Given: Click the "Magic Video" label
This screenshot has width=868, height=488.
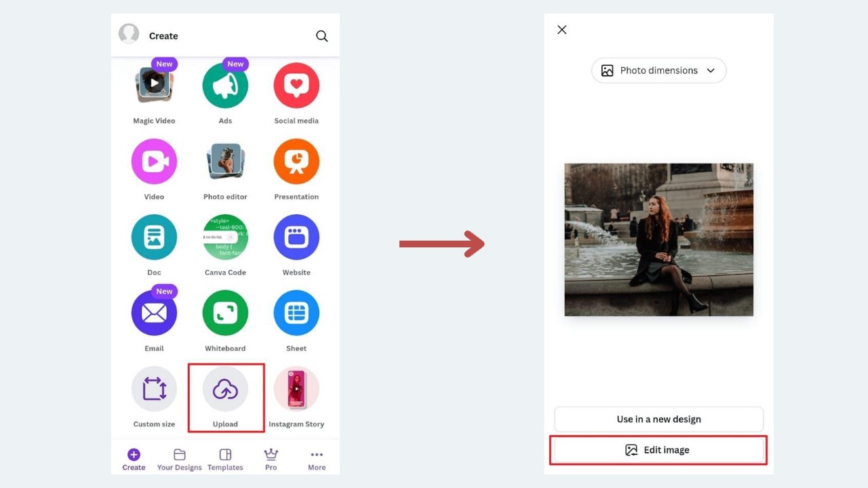Looking at the screenshot, I should pos(154,121).
